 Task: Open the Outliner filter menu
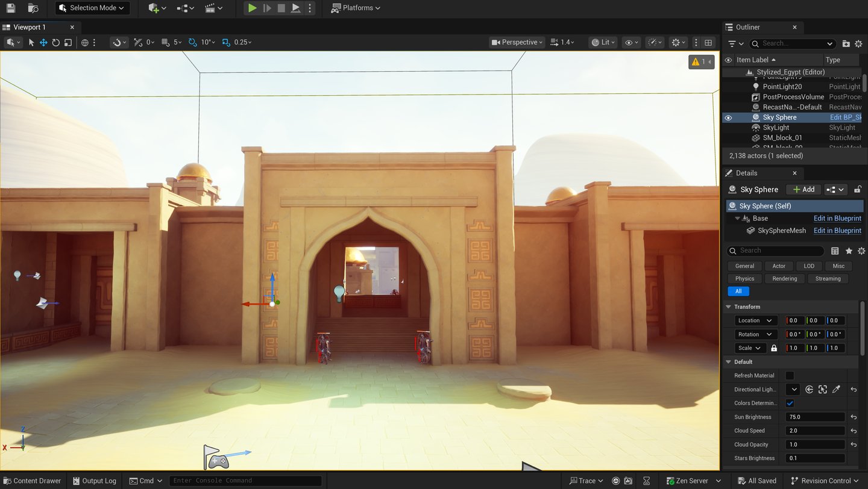coord(735,43)
